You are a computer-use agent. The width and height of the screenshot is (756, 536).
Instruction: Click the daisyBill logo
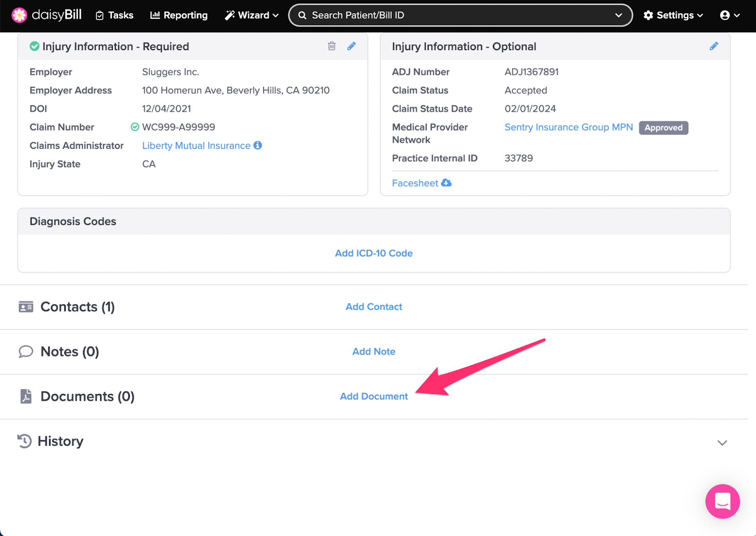coord(46,15)
